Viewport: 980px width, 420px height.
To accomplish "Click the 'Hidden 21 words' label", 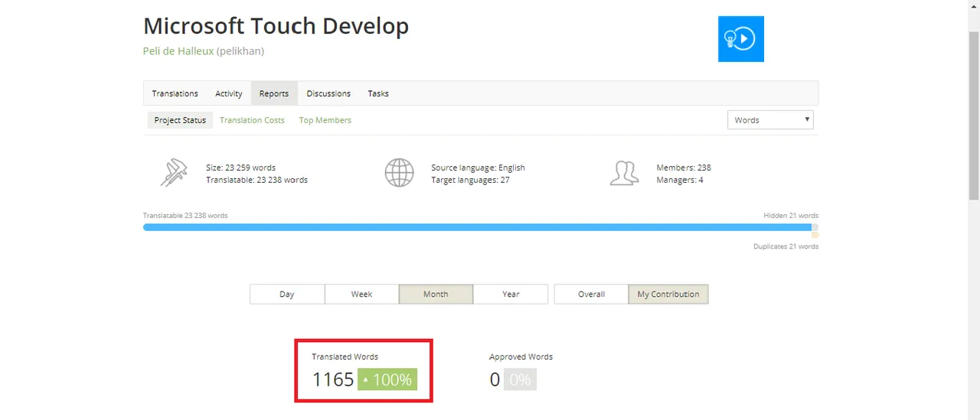I will coord(791,216).
